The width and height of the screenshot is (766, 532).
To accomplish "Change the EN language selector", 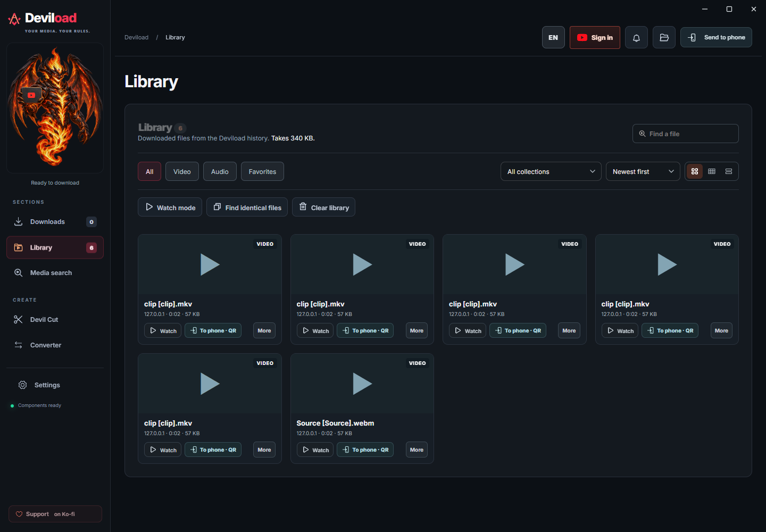I will coord(553,37).
